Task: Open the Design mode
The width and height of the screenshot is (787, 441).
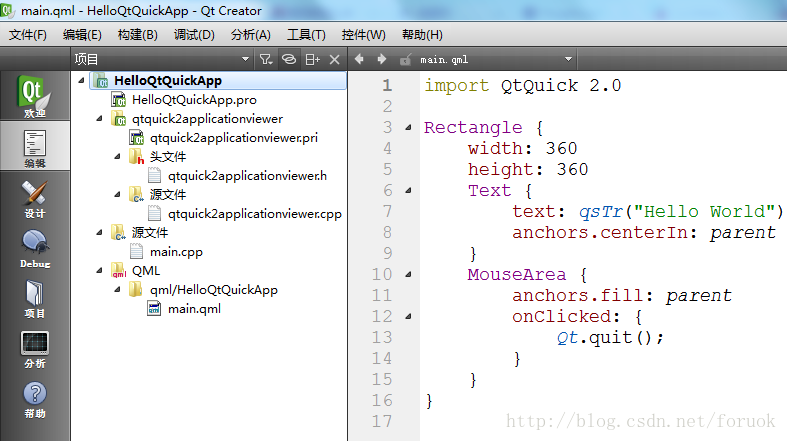Action: pos(35,199)
